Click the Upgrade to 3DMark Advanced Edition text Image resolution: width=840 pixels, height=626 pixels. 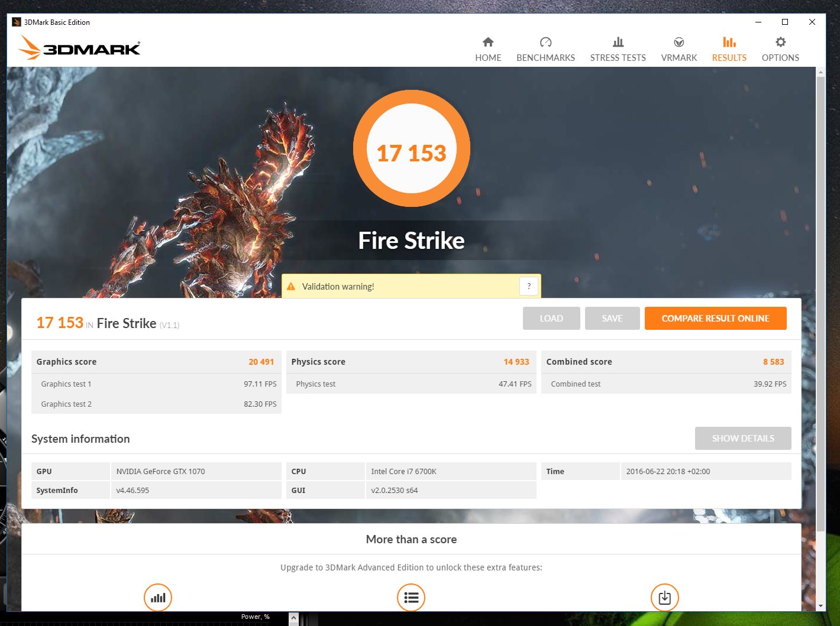[x=411, y=567]
